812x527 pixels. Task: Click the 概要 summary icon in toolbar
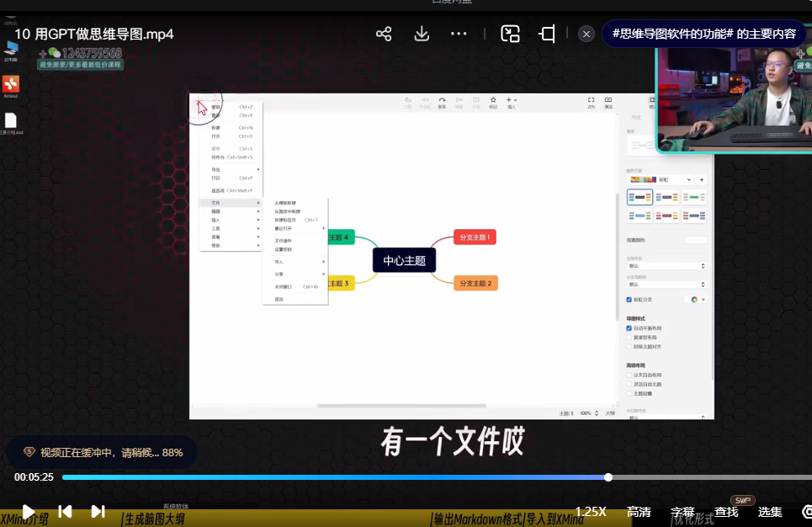pos(459,103)
